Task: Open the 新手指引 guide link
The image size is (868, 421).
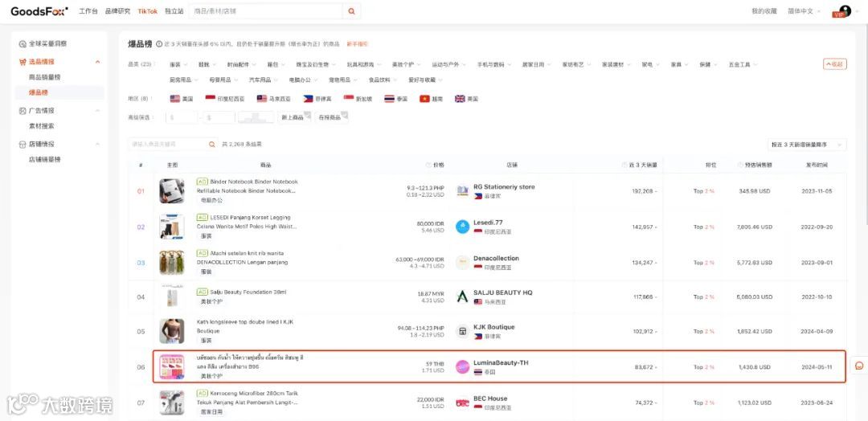Action: point(357,43)
